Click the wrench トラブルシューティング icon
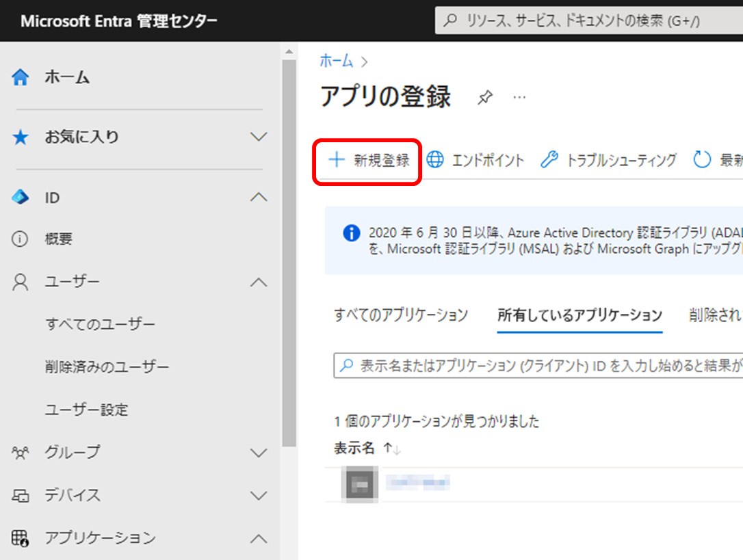Viewport: 743px width, 560px height. pyautogui.click(x=549, y=160)
